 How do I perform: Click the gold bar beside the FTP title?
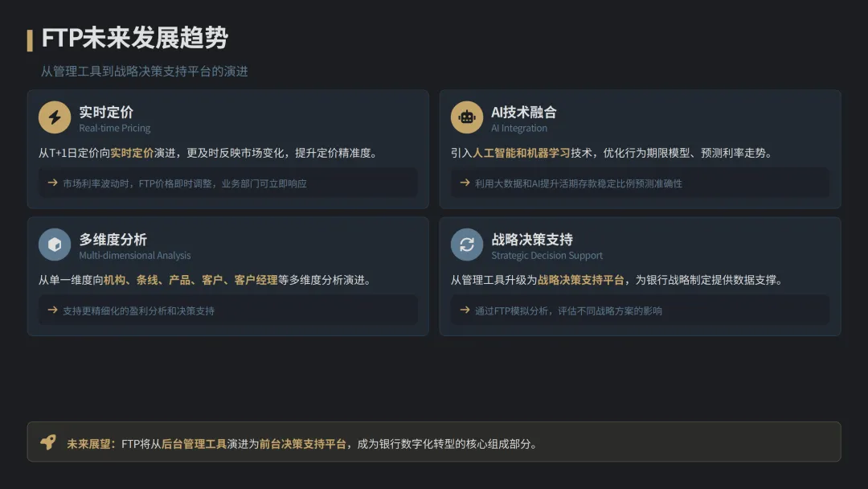(30, 40)
